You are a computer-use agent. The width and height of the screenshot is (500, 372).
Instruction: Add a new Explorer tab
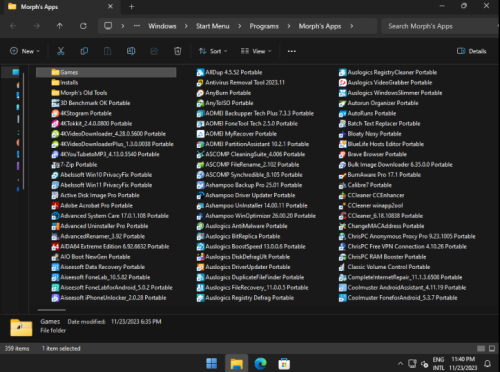[131, 7]
